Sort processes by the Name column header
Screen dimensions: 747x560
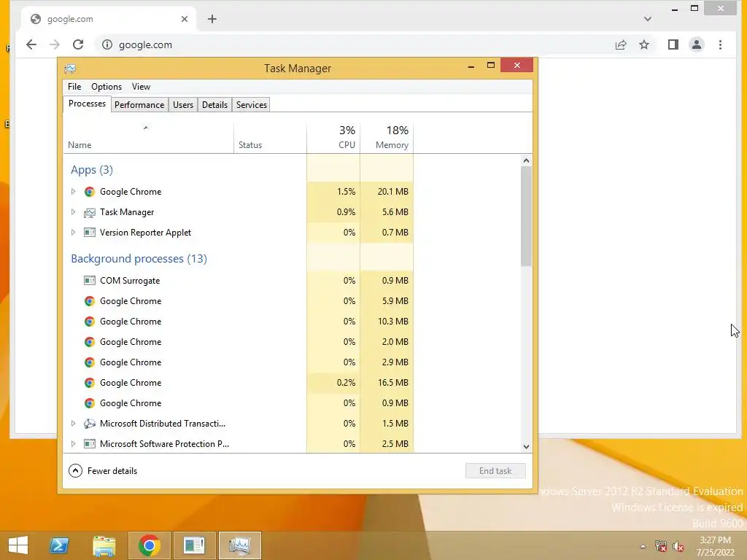pos(148,138)
